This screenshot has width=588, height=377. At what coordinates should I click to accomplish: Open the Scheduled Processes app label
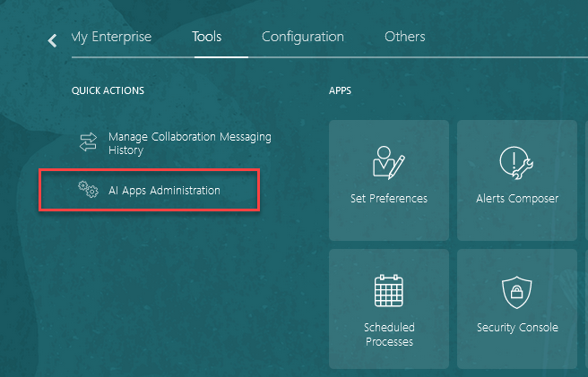[389, 334]
